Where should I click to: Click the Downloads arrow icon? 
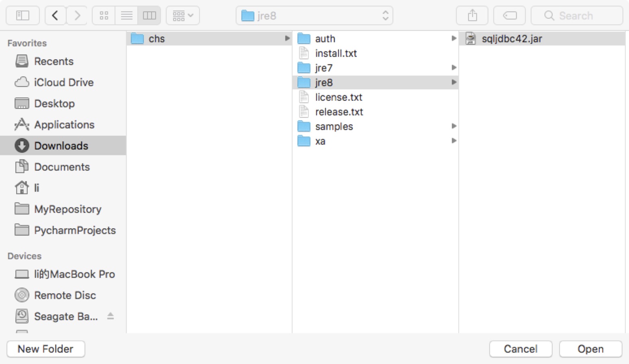click(x=22, y=145)
